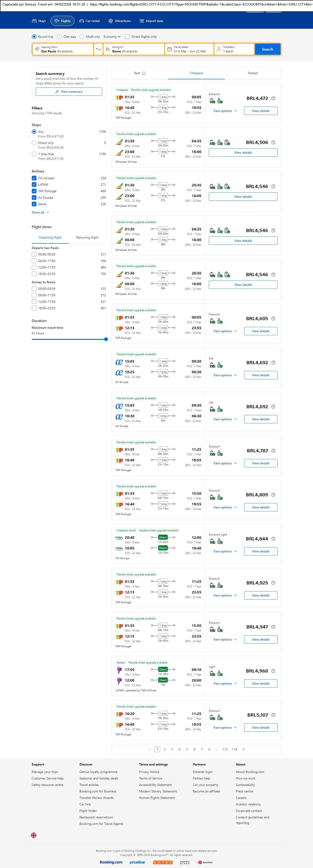Expand Fare options for BRL4,968 LATAM flight
The width and height of the screenshot is (313, 868).
point(225,683)
